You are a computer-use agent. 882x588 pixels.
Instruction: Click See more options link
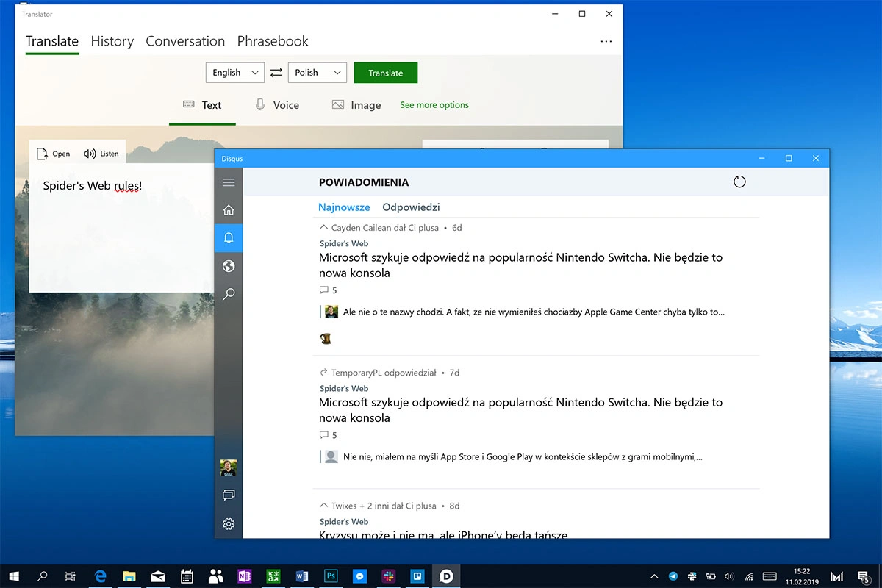click(434, 105)
